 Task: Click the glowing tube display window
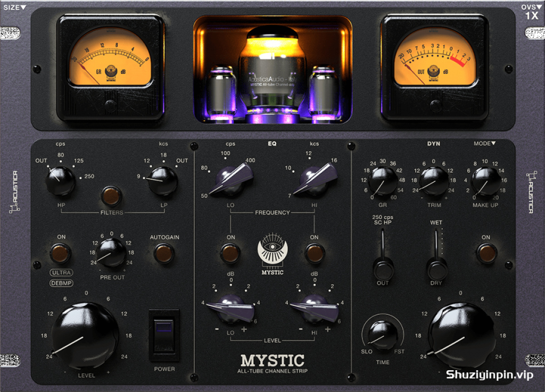click(272, 70)
